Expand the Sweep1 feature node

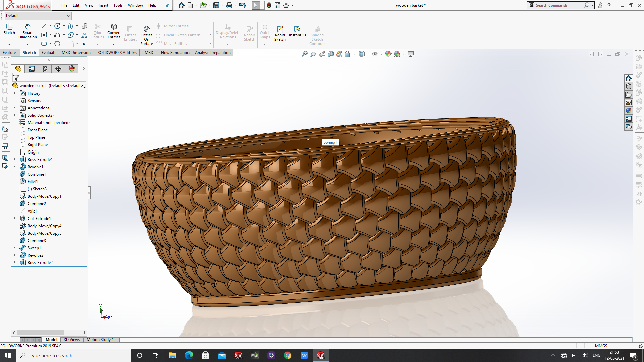15,248
